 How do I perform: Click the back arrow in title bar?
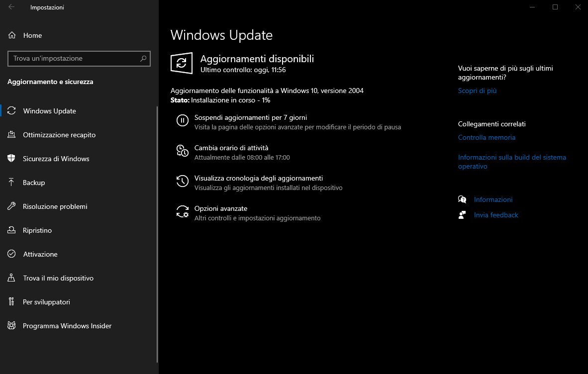pyautogui.click(x=11, y=7)
